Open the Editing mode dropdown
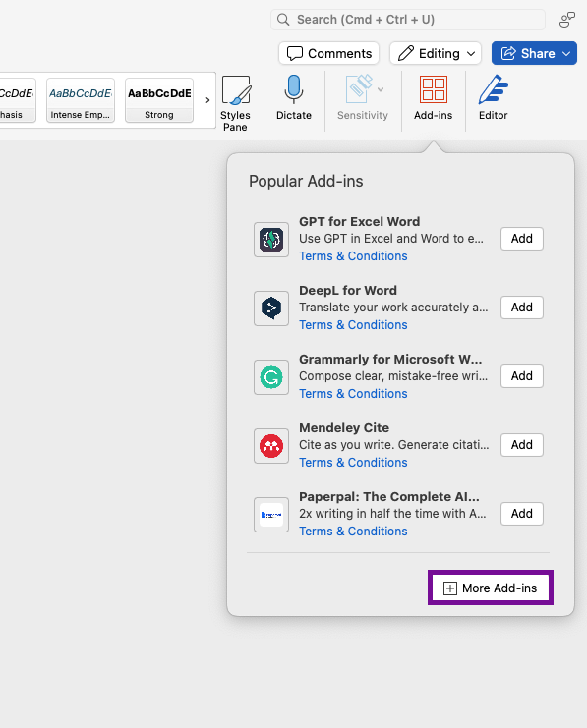 (x=436, y=53)
